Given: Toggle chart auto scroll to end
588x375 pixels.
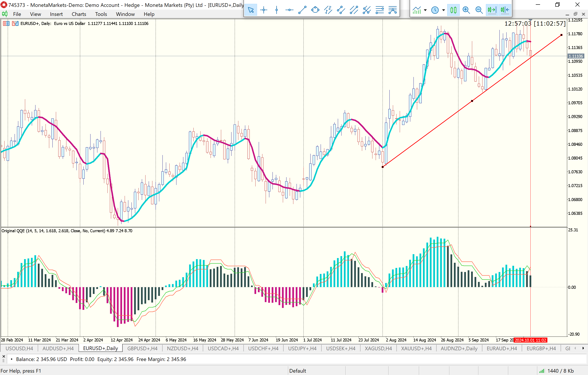Looking at the screenshot, I should tap(492, 10).
